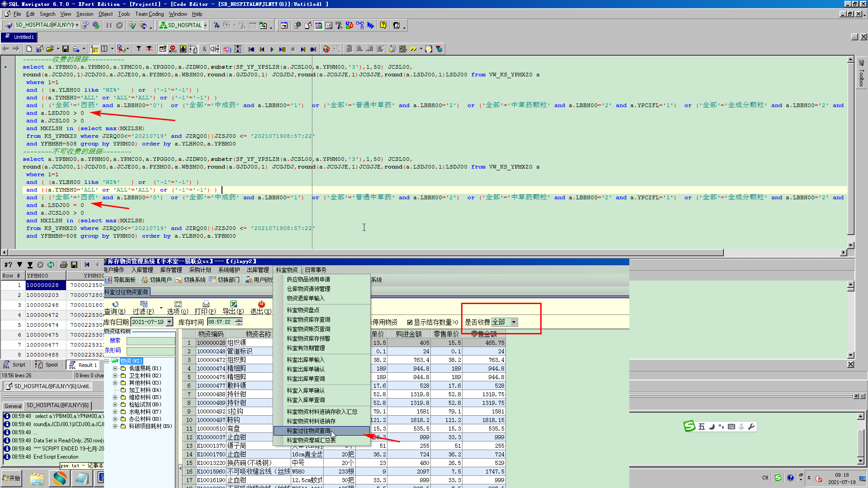
Task: Click the funnel filter icon in toolbar
Action: (139, 49)
